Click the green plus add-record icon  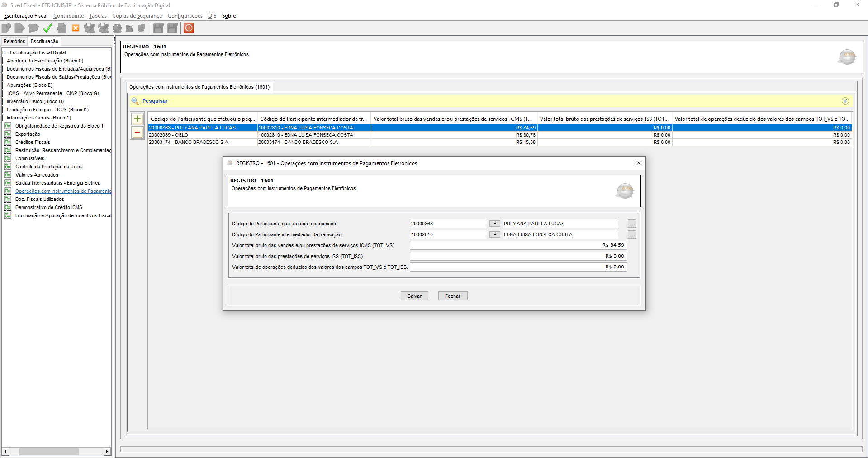(x=138, y=119)
